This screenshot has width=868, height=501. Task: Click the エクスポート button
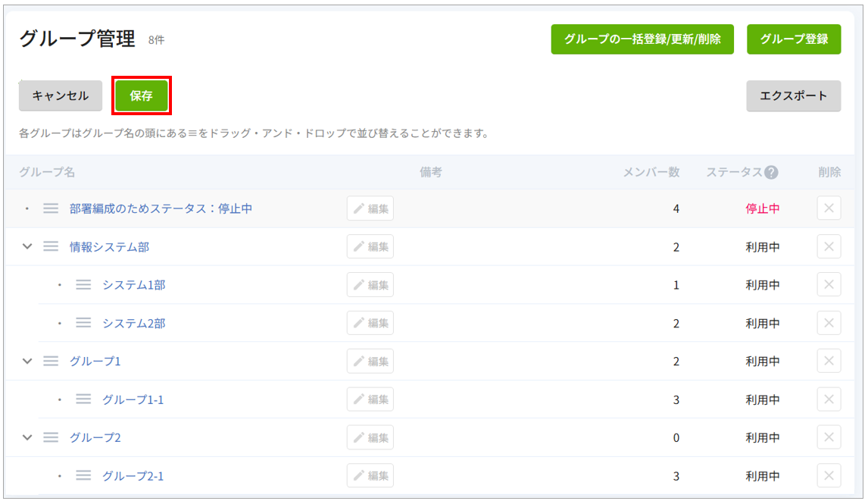(x=793, y=96)
